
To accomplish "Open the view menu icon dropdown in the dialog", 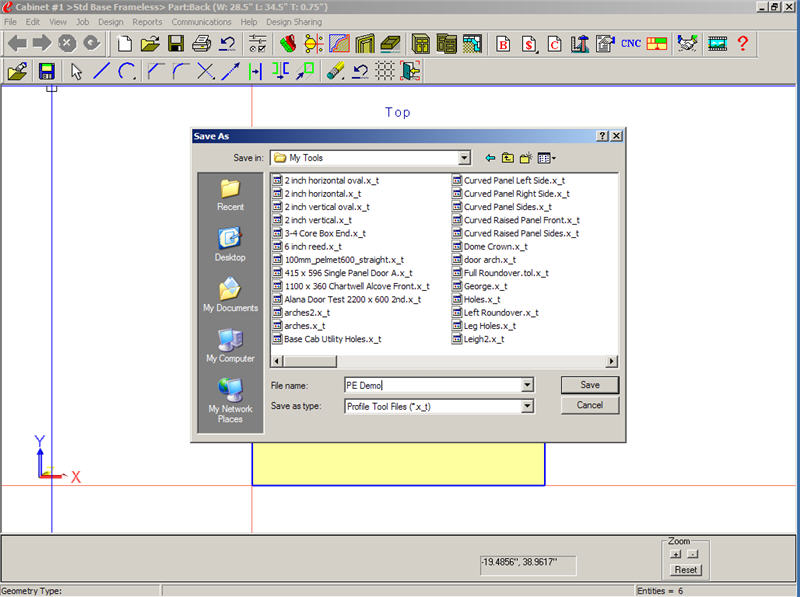I will 546,158.
